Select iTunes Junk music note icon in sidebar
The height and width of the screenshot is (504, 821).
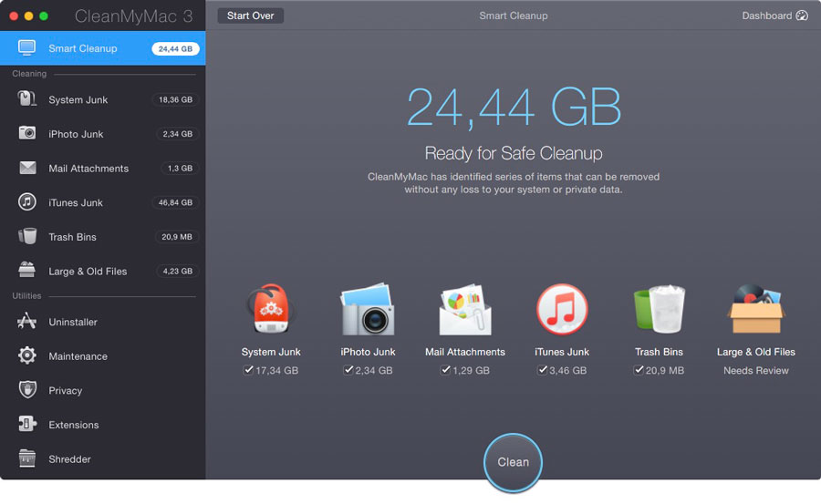pyautogui.click(x=26, y=202)
